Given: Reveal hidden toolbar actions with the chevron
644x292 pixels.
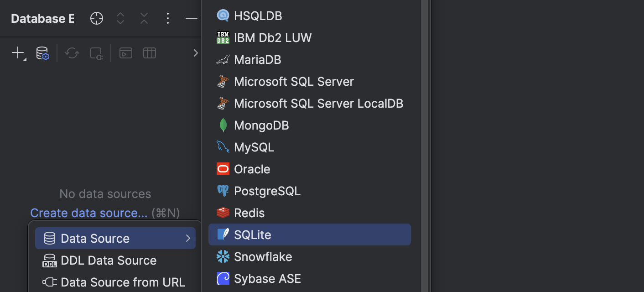Looking at the screenshot, I should [x=196, y=52].
